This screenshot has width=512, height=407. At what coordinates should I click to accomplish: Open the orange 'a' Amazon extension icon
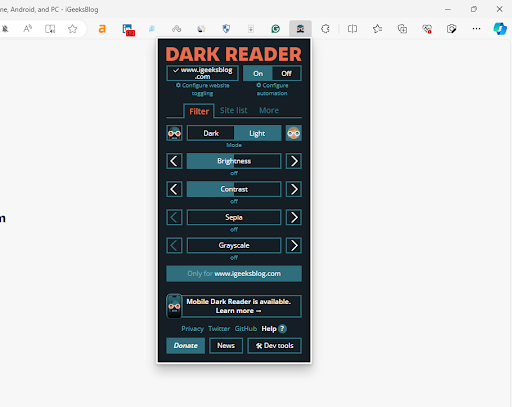(102, 29)
